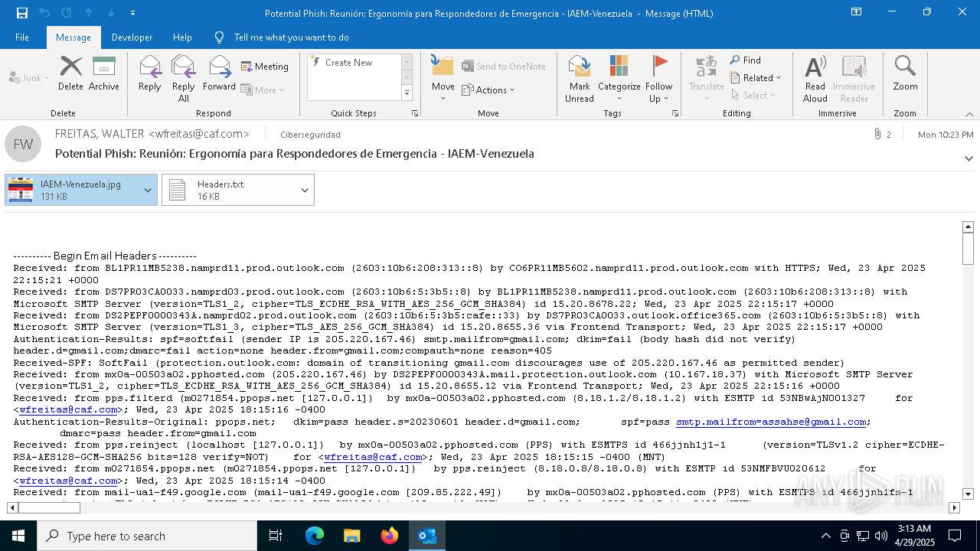Open Task View on taskbar

click(276, 536)
